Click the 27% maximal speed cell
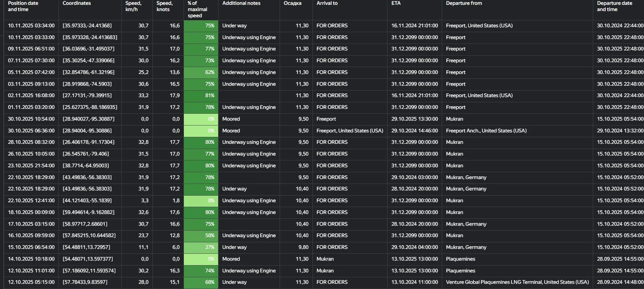 pos(201,247)
